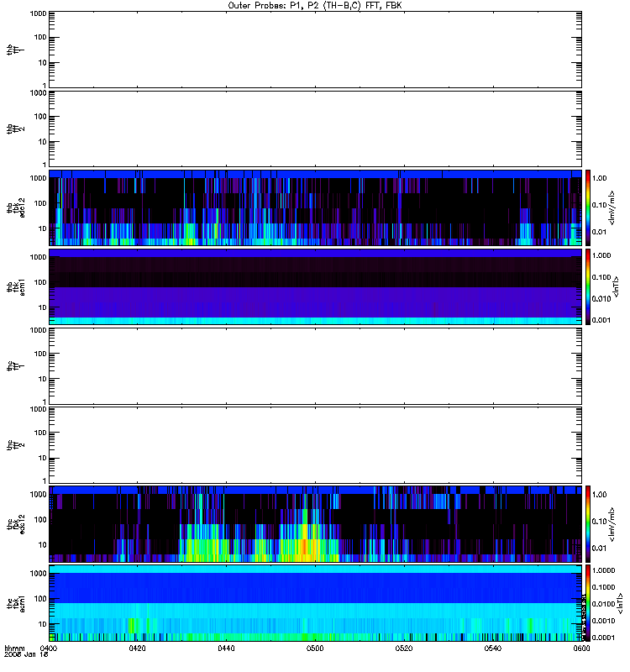Viewport: 630px width, 672px height.
Task: Click the 'hhmm' time axis label
Action: [x=14, y=648]
